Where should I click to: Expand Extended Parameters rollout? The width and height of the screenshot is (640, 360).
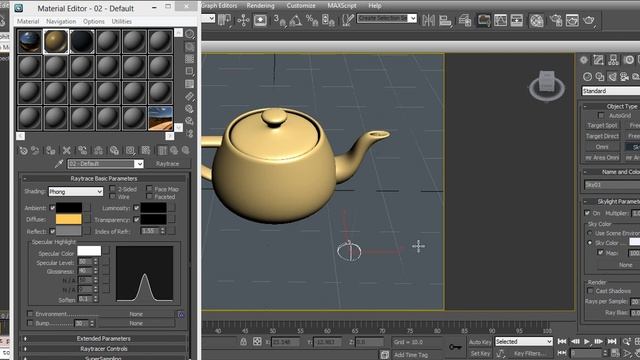click(x=104, y=338)
